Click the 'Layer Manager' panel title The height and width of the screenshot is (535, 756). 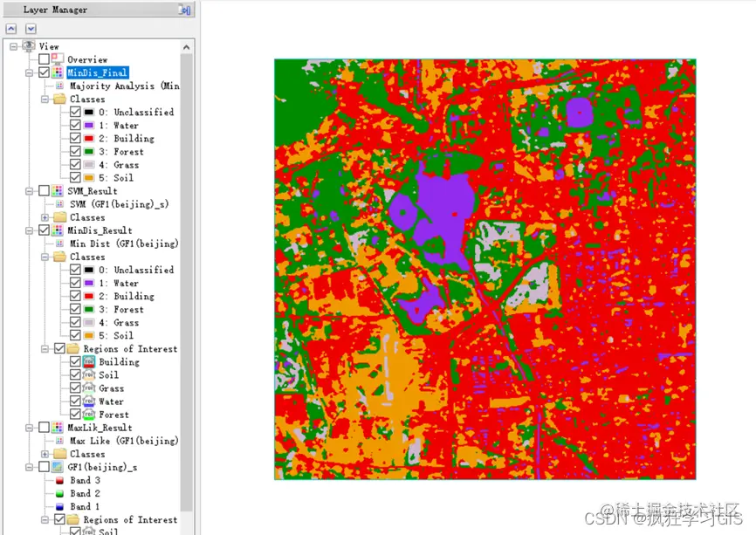(x=56, y=10)
